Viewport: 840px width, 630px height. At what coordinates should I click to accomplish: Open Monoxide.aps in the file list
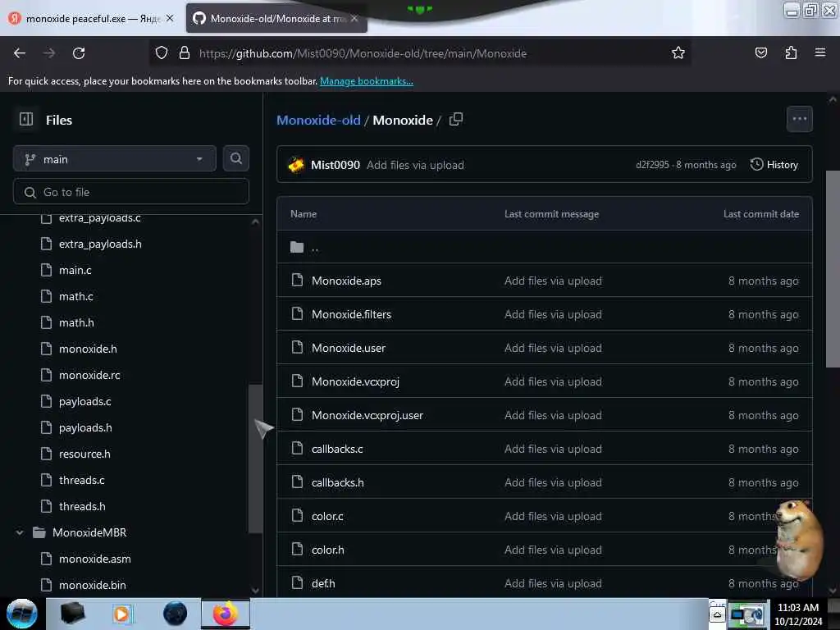346,281
